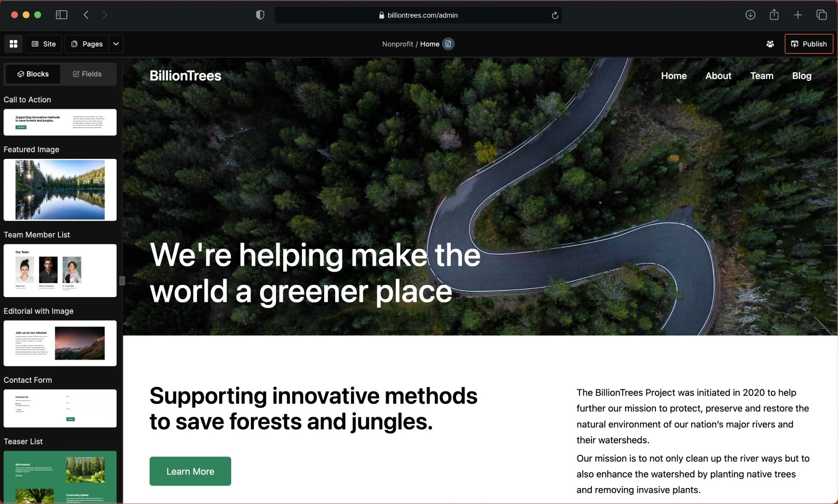Switch to the Blocks tab

(x=33, y=74)
